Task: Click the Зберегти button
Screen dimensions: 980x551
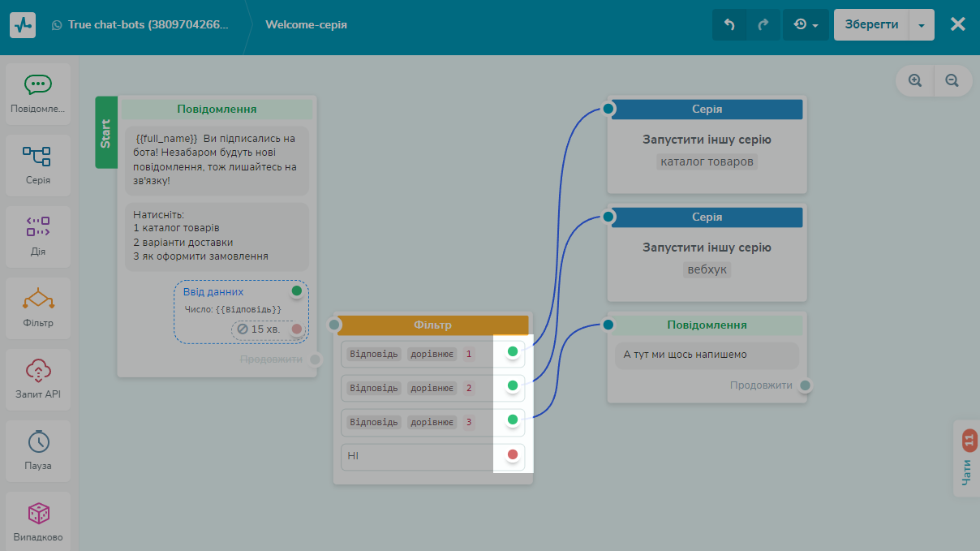Action: pos(871,24)
